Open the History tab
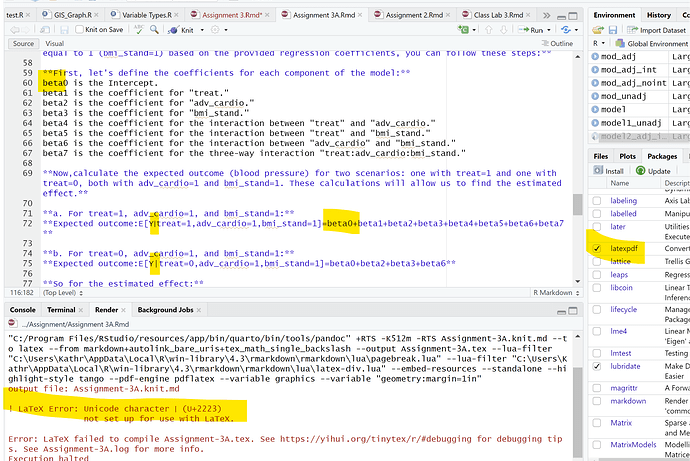 (x=658, y=15)
